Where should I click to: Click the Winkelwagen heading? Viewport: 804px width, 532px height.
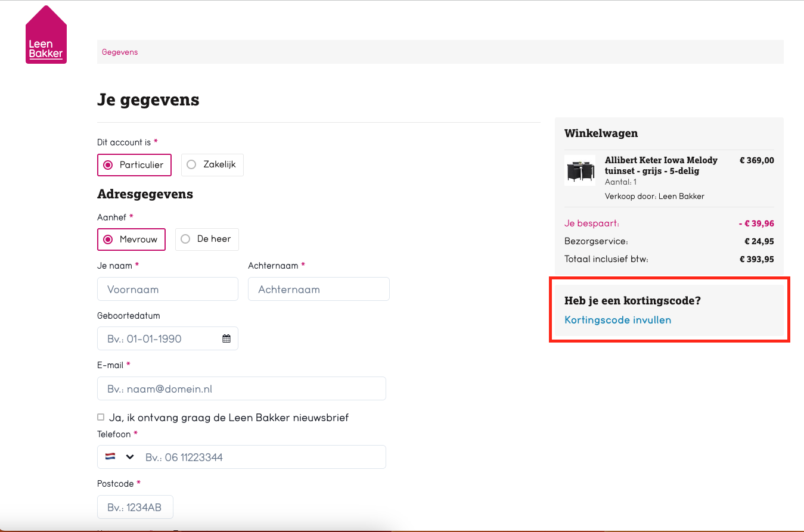tap(601, 133)
